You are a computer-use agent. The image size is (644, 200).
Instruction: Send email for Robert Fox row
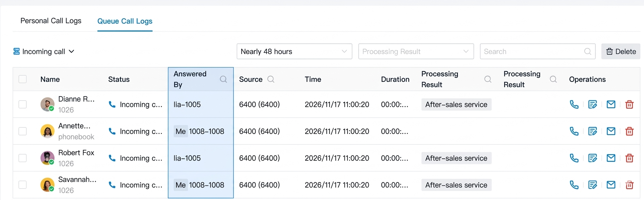click(611, 158)
